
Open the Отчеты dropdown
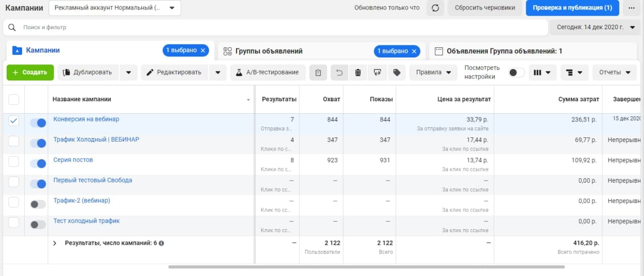[x=614, y=73]
